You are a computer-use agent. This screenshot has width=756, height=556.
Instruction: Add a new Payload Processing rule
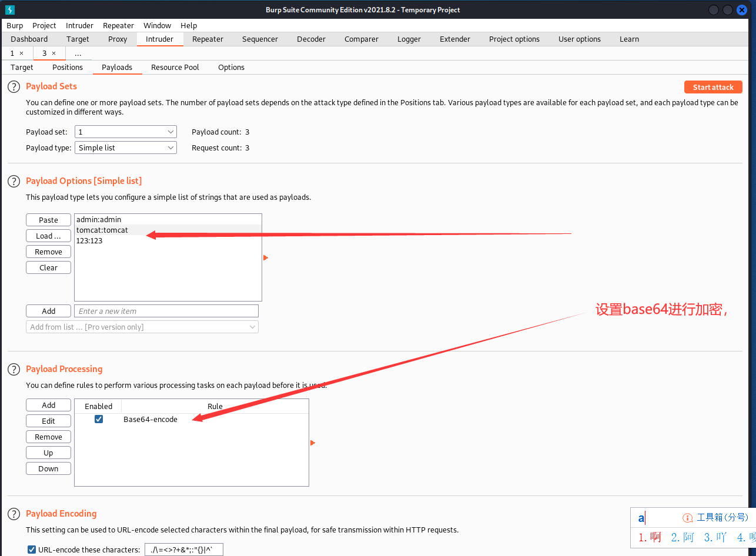[x=48, y=405]
